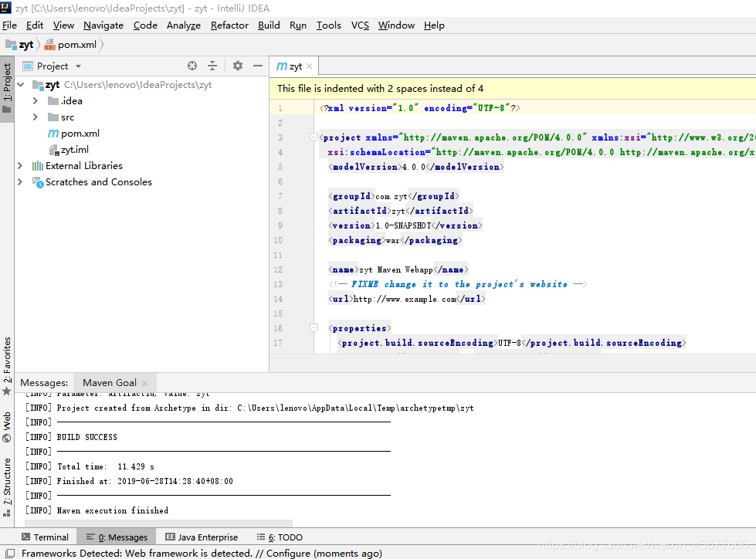Open the 2: Favorites side tool button
Screen dimensions: 756x559
pyautogui.click(x=7, y=366)
